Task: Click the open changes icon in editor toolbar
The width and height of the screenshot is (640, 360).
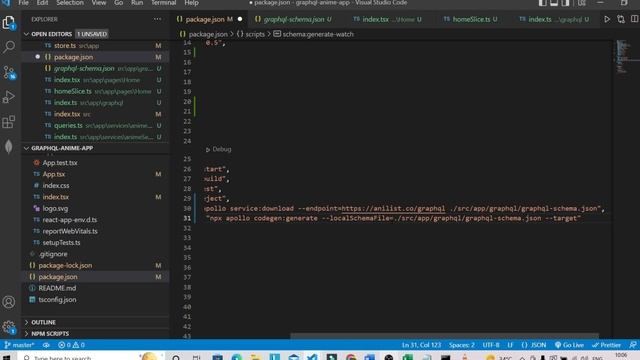Action: (x=621, y=19)
